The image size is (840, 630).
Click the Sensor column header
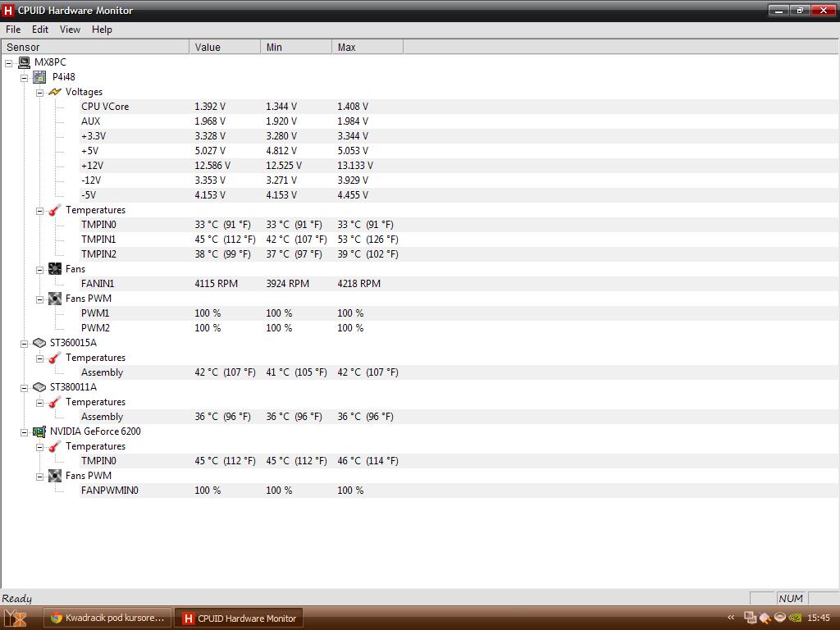pos(95,47)
